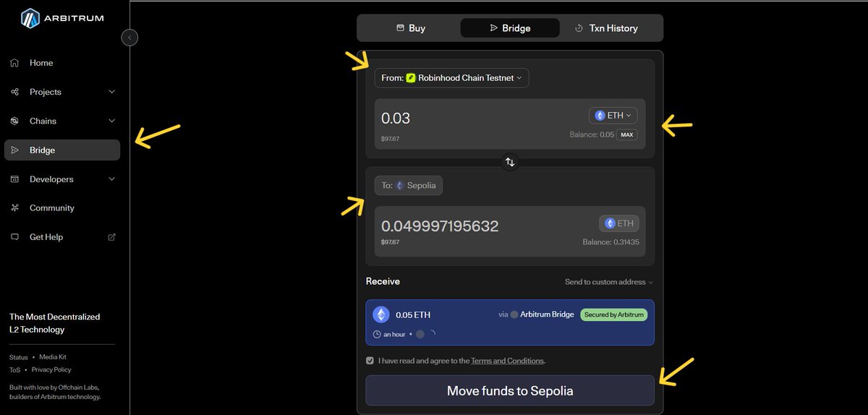The width and height of the screenshot is (868, 415).
Task: Open the ToS link
Action: click(x=14, y=369)
